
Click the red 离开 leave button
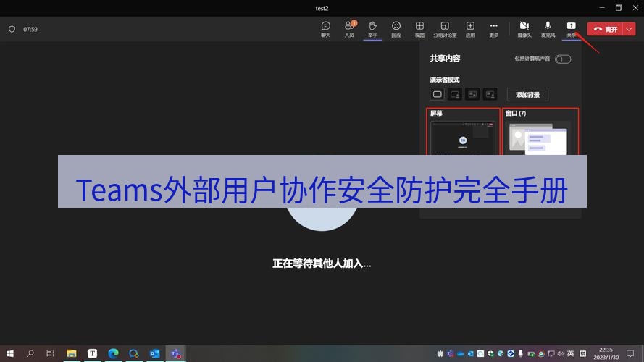(606, 29)
